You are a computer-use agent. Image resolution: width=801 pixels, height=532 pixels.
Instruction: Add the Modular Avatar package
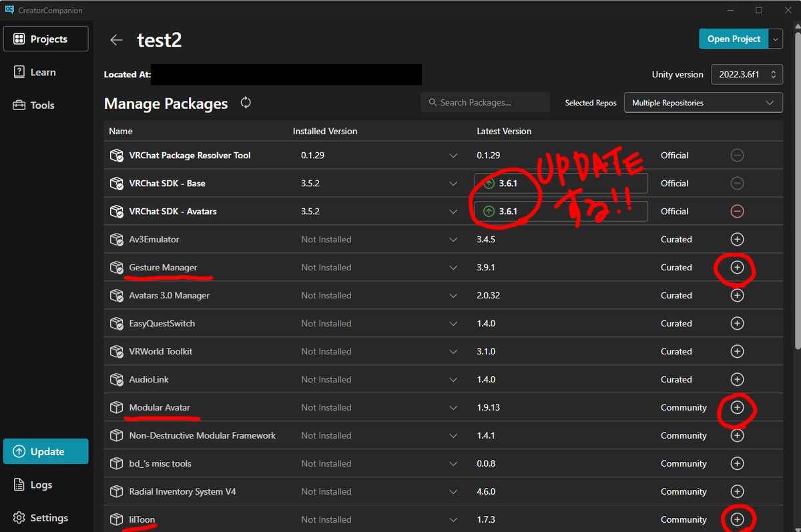pos(737,407)
